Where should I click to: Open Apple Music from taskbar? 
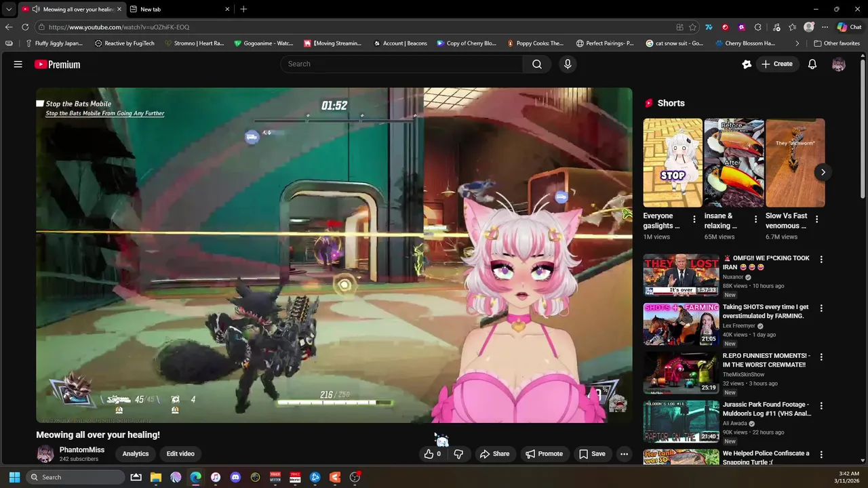point(215,477)
